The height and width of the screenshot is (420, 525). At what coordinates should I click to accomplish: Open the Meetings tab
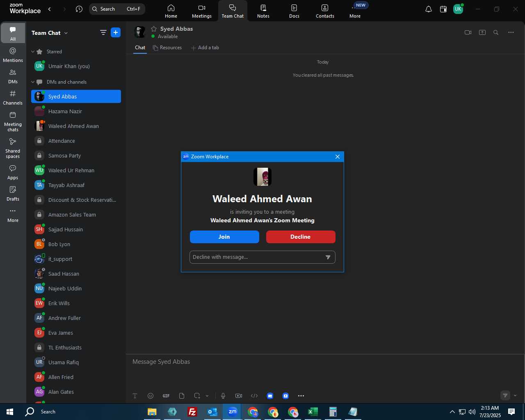[202, 11]
